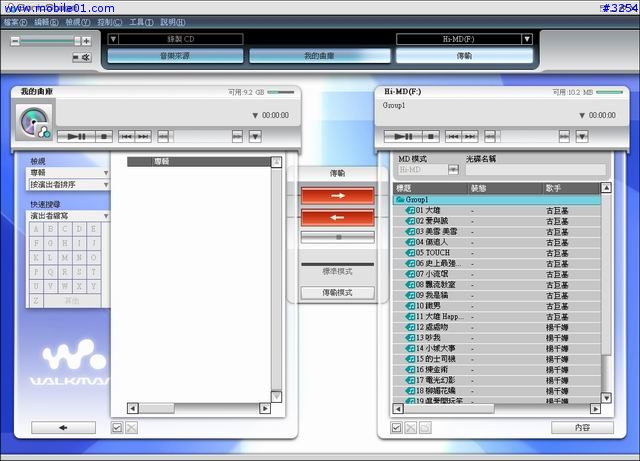Open the 專輯 view dropdown
640x461 pixels.
point(68,173)
